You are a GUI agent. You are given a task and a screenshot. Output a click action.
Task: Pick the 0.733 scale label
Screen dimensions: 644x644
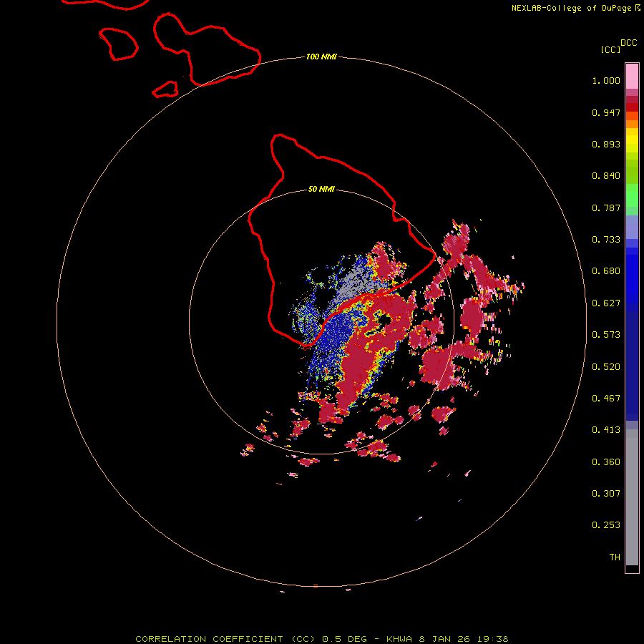[606, 240]
